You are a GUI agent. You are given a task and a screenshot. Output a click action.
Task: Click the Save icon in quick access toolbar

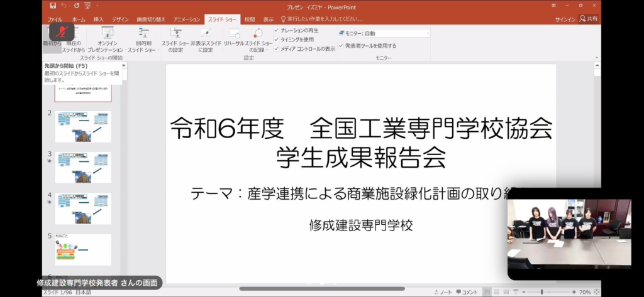point(53,6)
